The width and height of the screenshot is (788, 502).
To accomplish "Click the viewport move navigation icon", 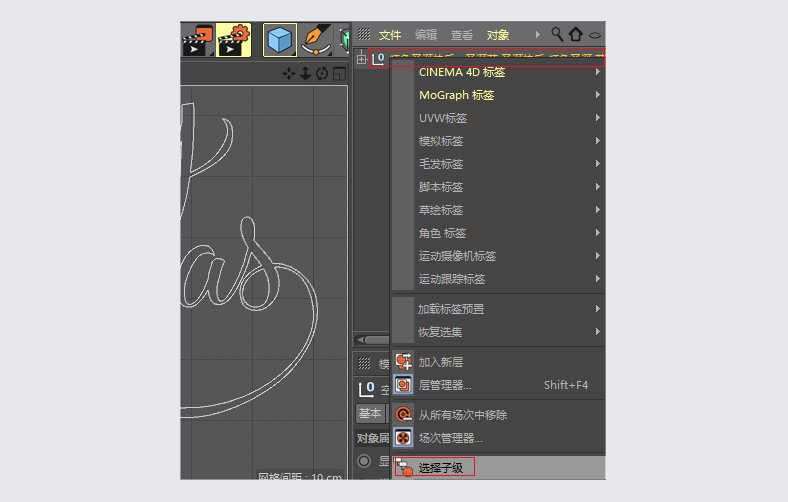I will (x=288, y=74).
